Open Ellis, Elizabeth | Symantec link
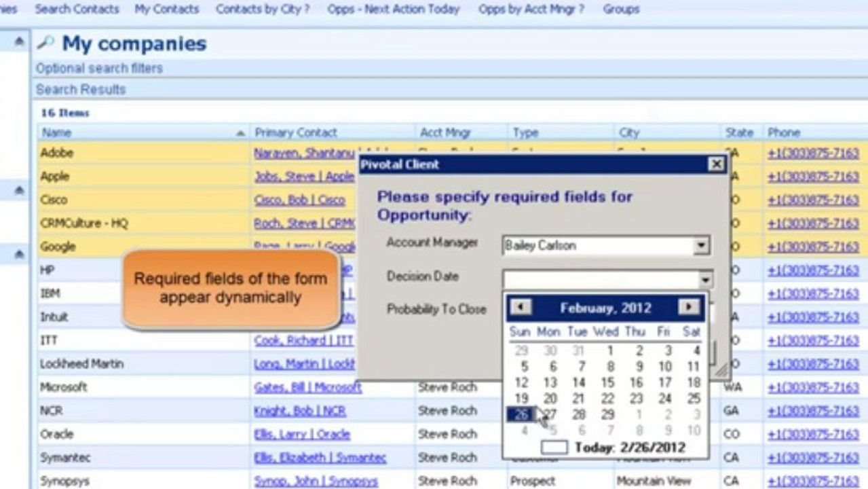This screenshot has width=868, height=489. (320, 458)
